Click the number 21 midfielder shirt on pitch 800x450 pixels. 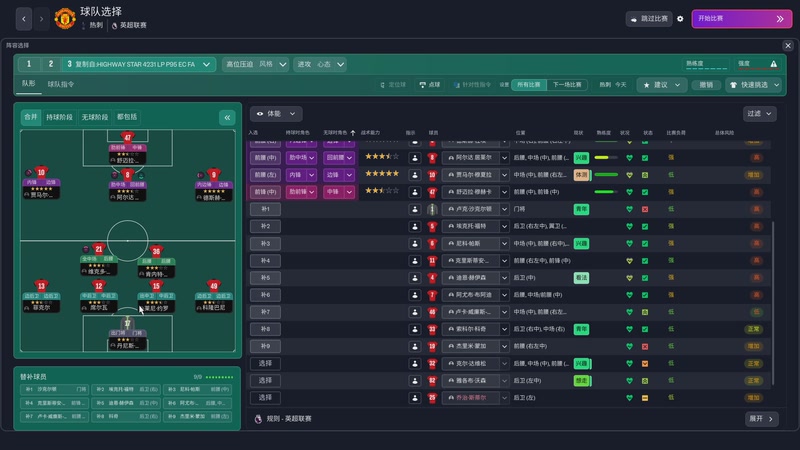[99, 249]
